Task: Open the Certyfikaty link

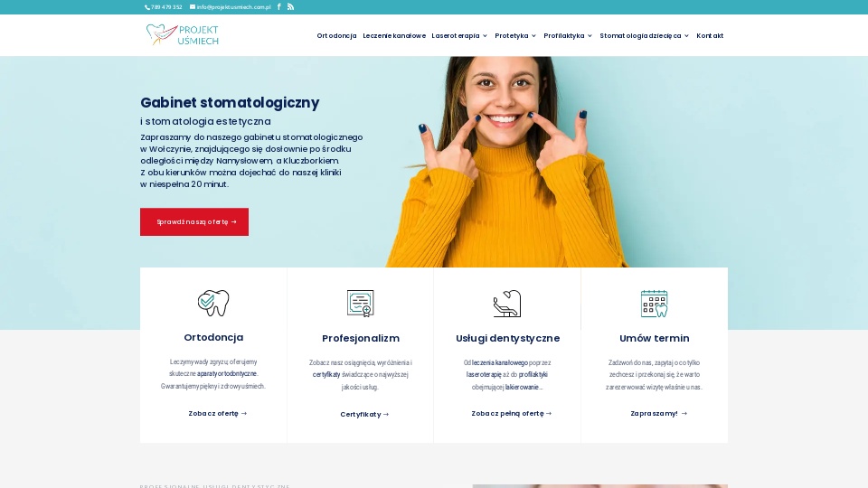Action: (364, 414)
